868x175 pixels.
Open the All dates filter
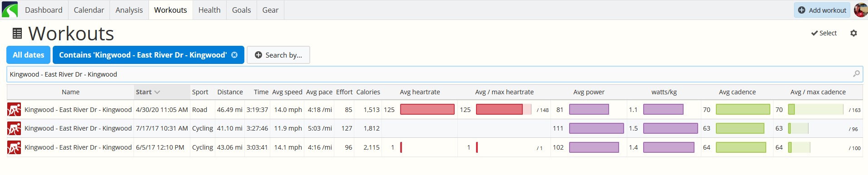click(x=29, y=55)
